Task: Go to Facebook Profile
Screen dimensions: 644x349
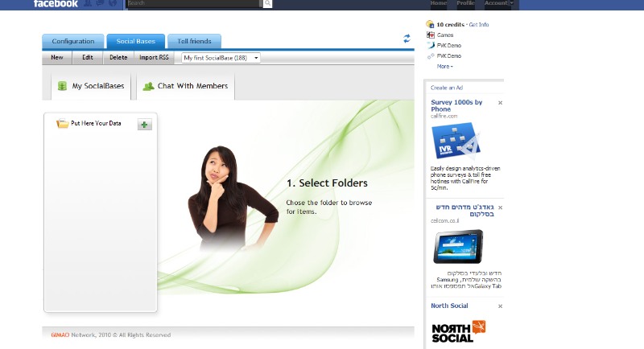Action: 465,3
